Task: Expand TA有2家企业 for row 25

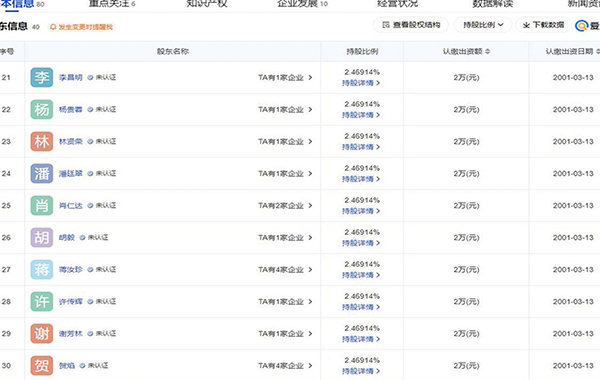Action: [x=285, y=205]
